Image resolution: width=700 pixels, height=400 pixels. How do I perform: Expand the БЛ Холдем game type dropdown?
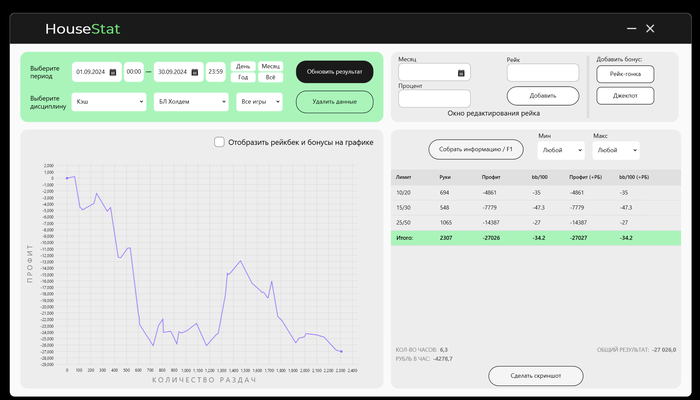(191, 102)
